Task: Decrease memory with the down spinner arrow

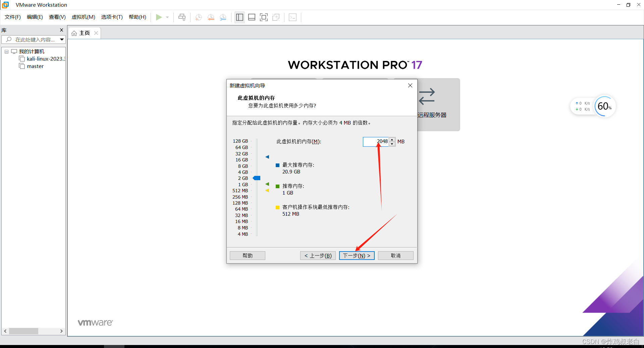Action: (x=392, y=144)
